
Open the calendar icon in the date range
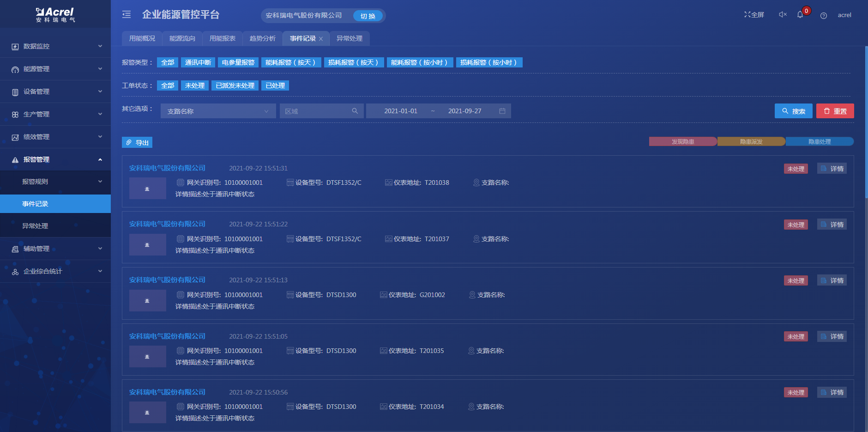coord(503,111)
